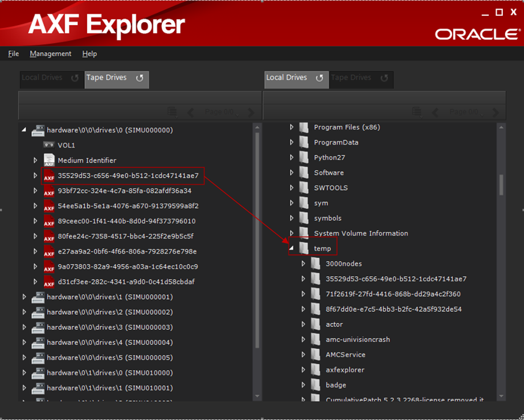Expand the Medium Identifier node

coord(35,160)
